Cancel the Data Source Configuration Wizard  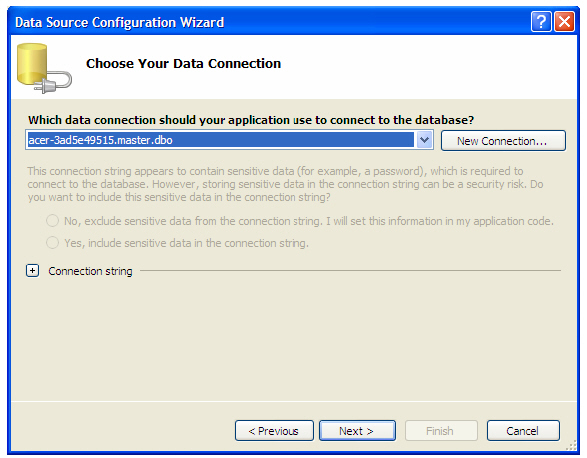tap(523, 431)
